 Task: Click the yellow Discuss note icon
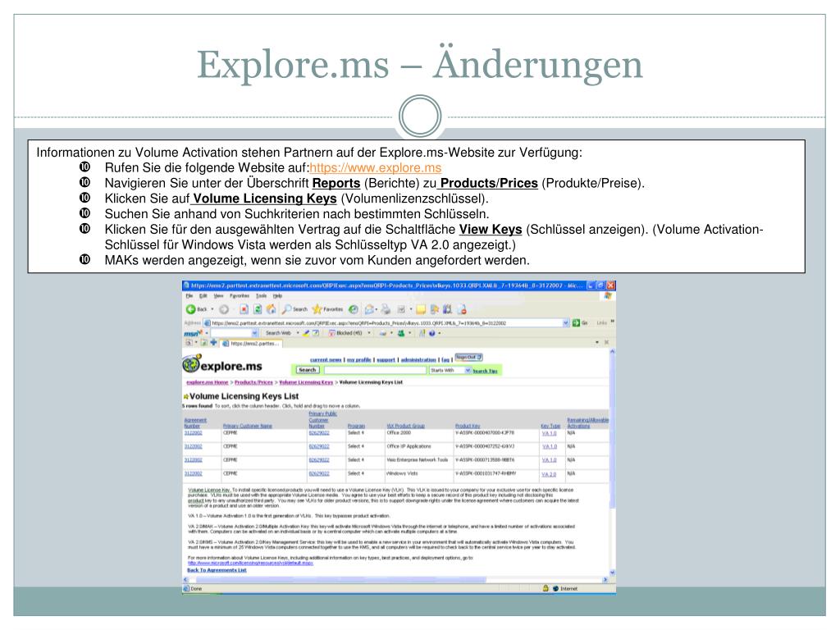click(421, 309)
